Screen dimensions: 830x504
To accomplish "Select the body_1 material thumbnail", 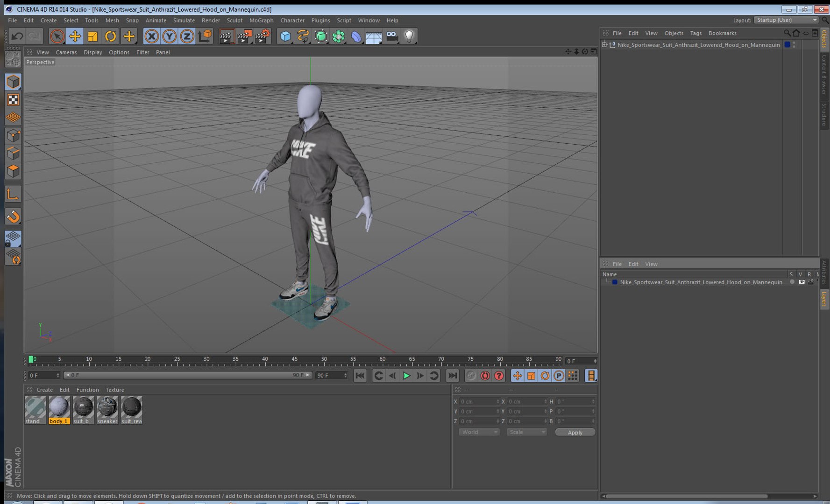I will pyautogui.click(x=59, y=410).
